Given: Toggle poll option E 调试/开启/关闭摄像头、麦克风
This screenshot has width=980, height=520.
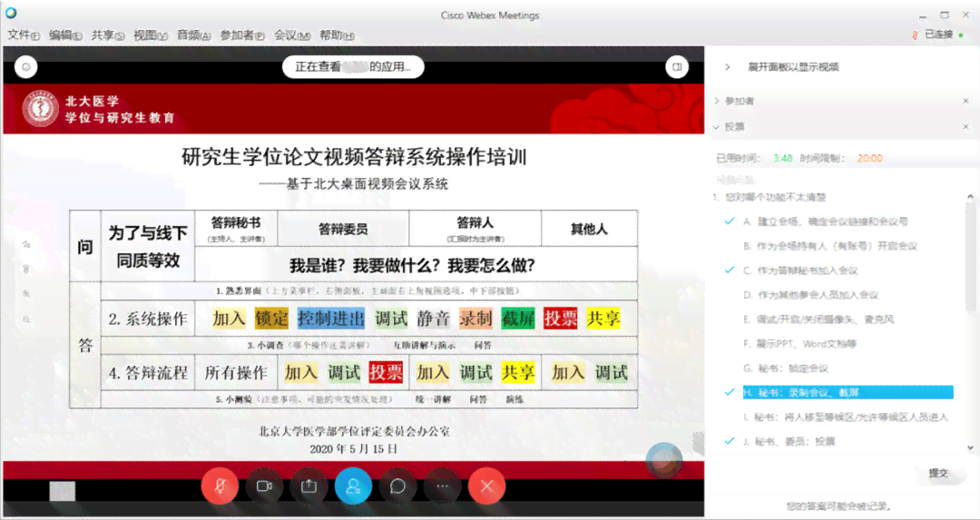Looking at the screenshot, I should tap(818, 319).
